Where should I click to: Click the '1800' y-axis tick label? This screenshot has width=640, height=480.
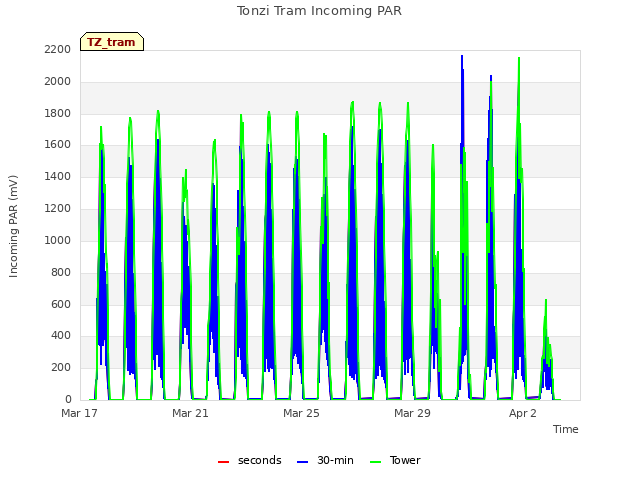[58, 113]
